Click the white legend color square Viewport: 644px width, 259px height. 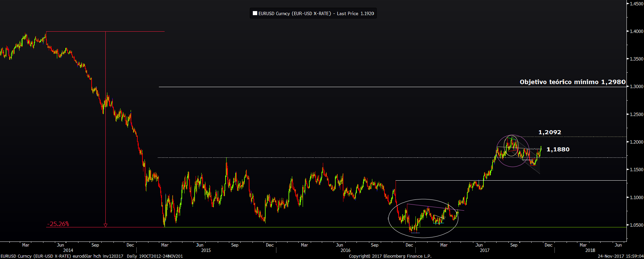coord(255,13)
